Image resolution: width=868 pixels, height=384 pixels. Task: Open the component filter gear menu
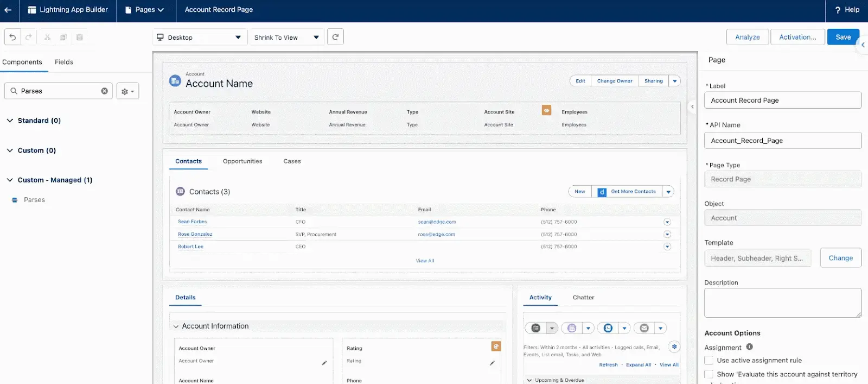pos(127,91)
